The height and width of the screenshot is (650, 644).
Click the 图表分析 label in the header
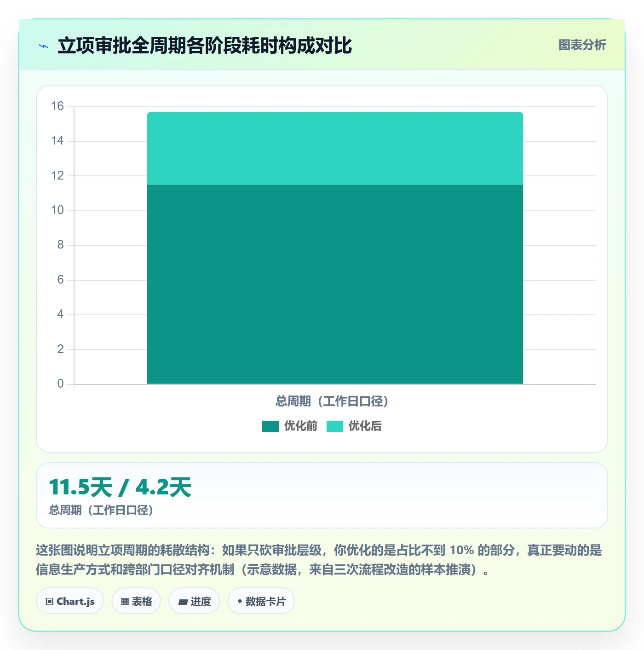pyautogui.click(x=582, y=45)
